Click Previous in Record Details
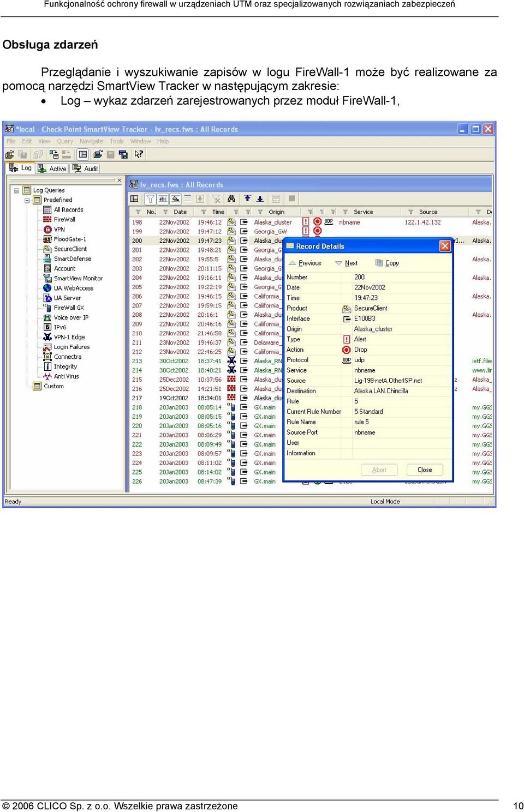The image size is (524, 812). pyautogui.click(x=305, y=263)
